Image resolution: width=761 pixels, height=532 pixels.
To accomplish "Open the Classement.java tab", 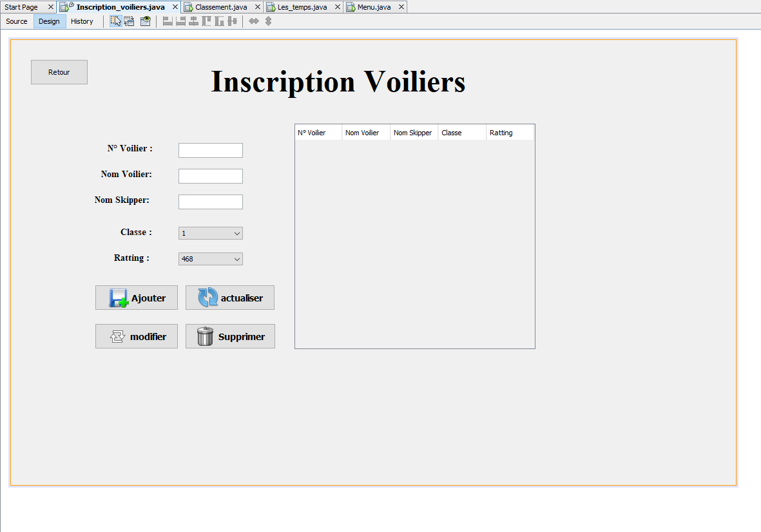I will [x=221, y=7].
